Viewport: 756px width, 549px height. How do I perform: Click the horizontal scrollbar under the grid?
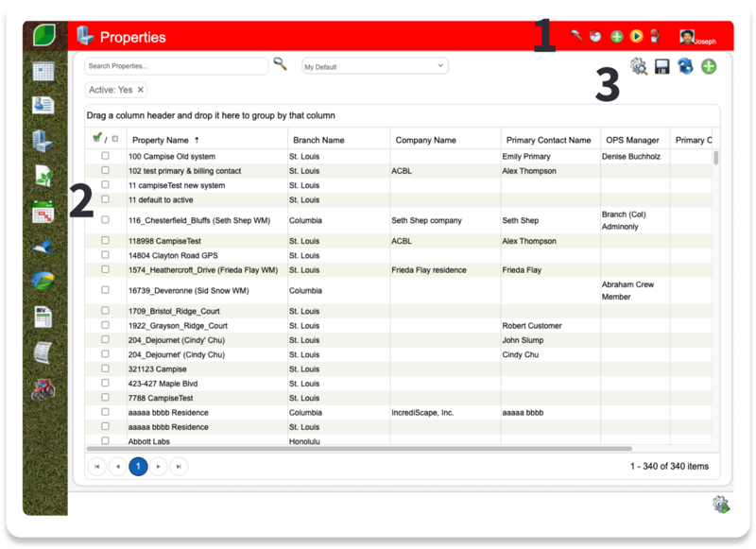pos(359,448)
